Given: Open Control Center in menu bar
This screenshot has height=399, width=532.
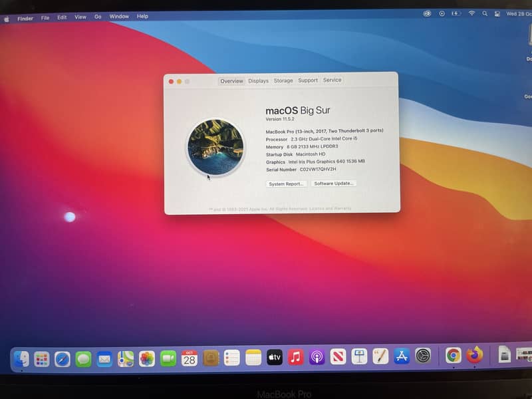Looking at the screenshot, I should point(497,13).
